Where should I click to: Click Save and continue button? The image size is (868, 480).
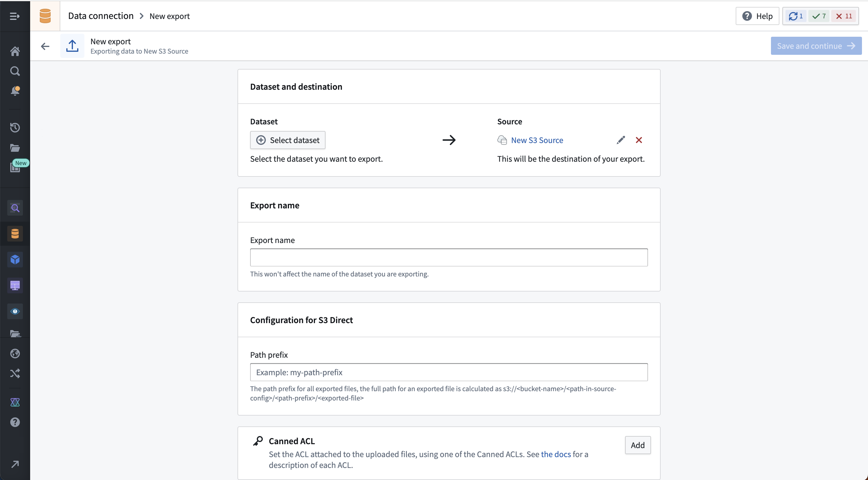point(816,46)
